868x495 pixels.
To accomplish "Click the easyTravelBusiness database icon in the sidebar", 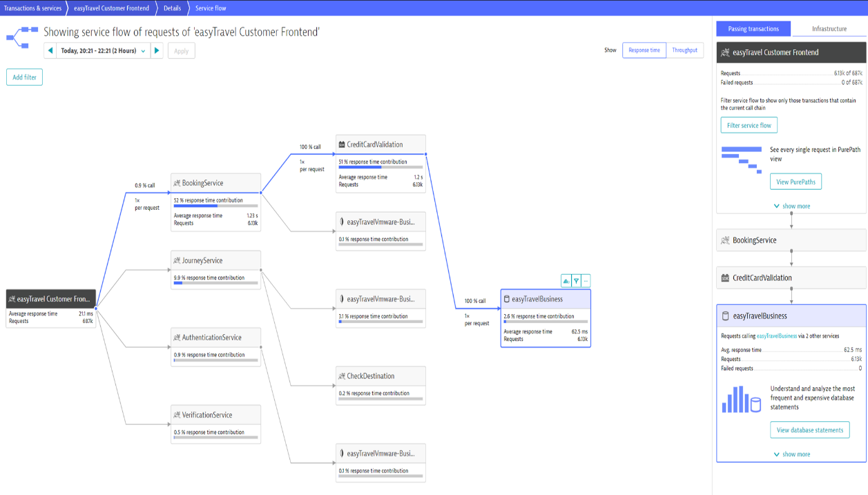I will [725, 316].
